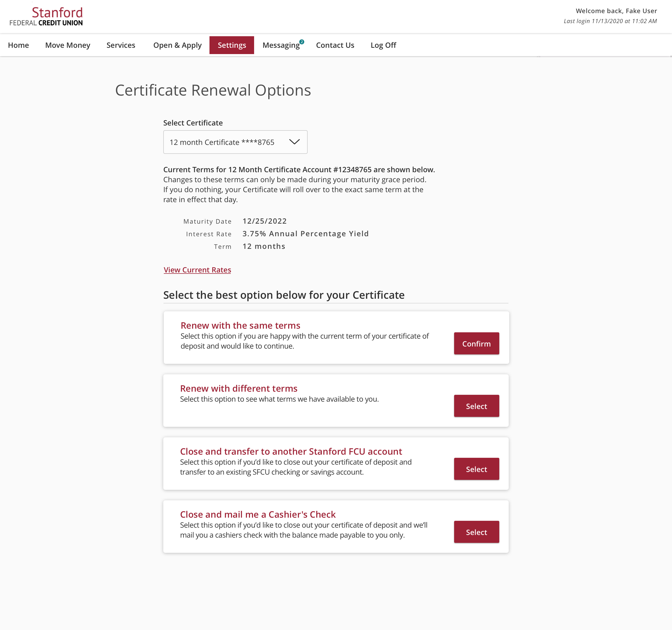Click the Services navigation link
Image resolution: width=672 pixels, height=630 pixels.
click(120, 45)
